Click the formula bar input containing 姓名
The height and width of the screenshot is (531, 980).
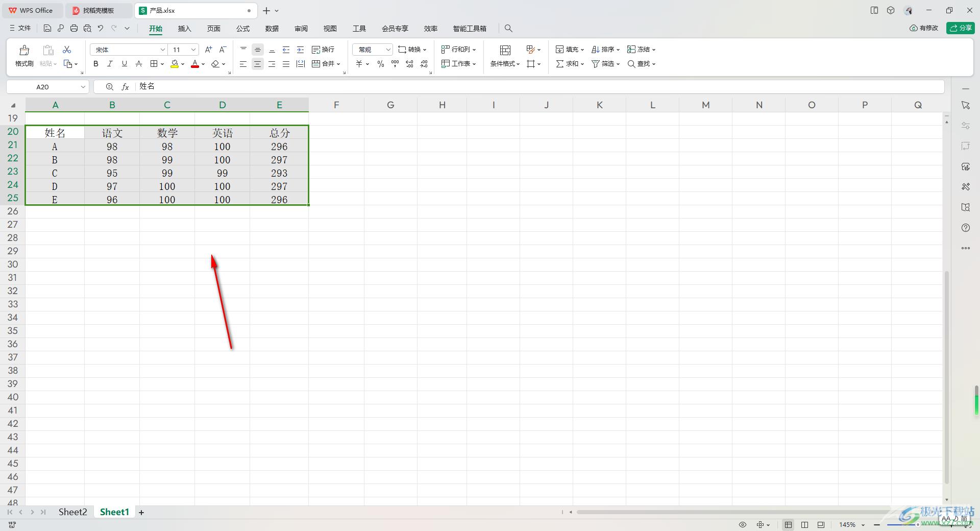click(540, 87)
